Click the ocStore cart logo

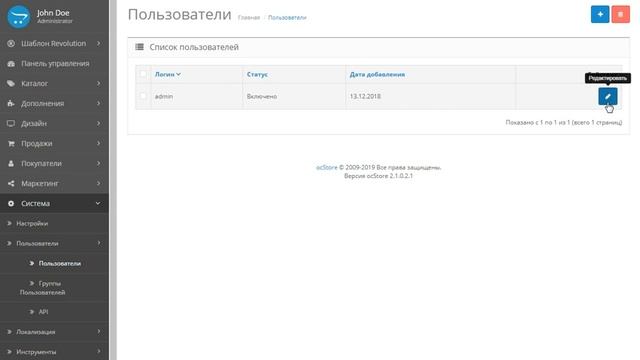click(19, 16)
